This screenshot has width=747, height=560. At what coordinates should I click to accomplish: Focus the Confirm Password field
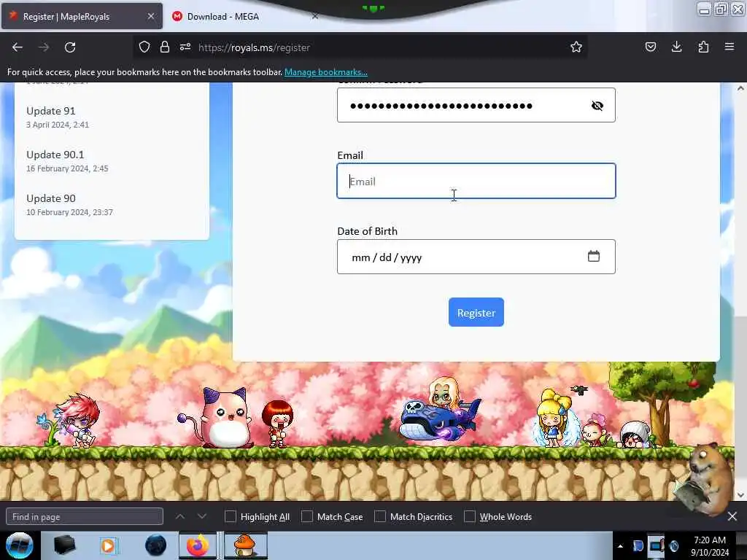pyautogui.click(x=476, y=105)
